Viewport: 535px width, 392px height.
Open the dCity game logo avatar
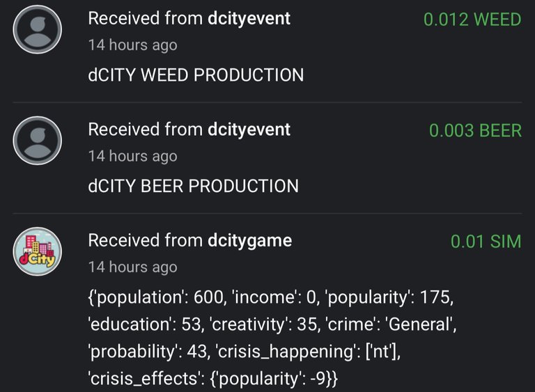(x=37, y=251)
